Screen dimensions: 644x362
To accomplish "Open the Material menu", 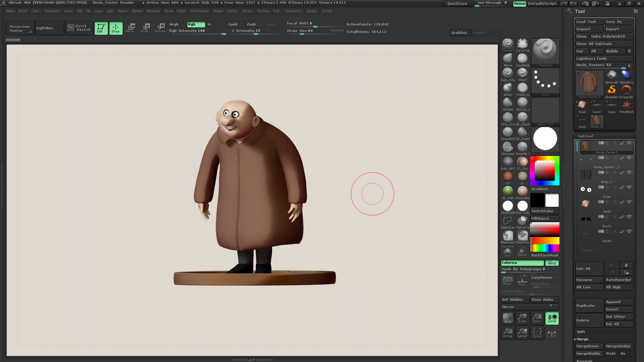I will 153,11.
